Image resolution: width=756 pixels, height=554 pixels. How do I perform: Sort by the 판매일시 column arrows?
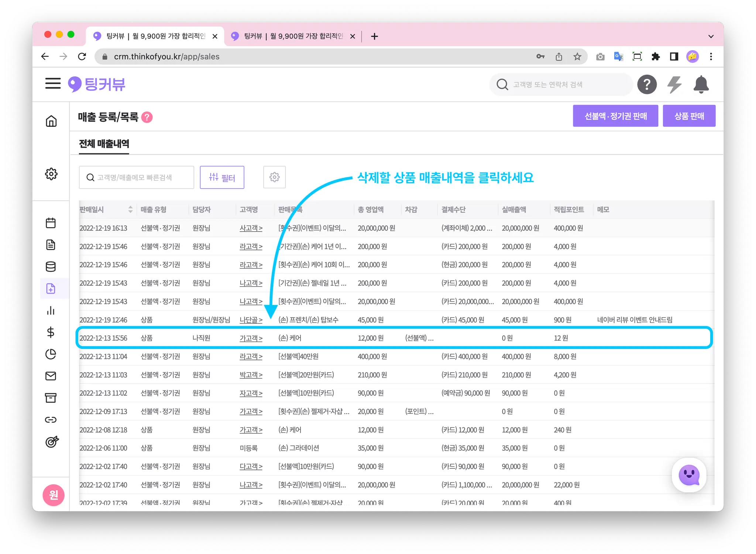pyautogui.click(x=130, y=210)
